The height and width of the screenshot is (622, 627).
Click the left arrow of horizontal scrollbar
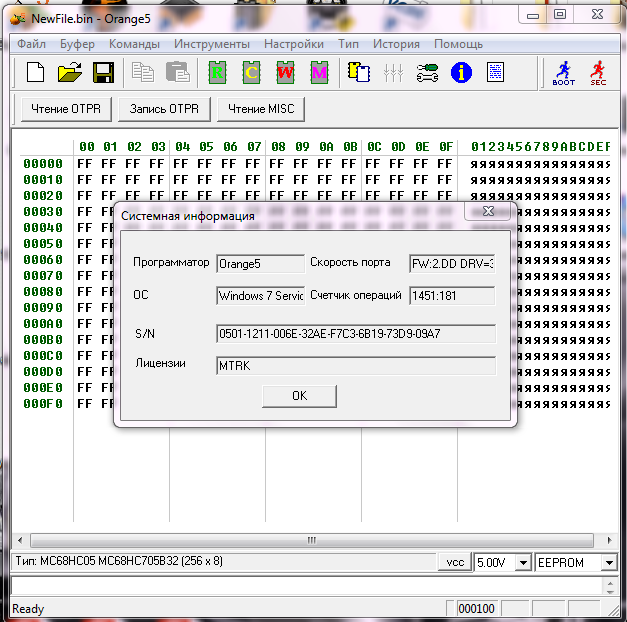(20, 540)
